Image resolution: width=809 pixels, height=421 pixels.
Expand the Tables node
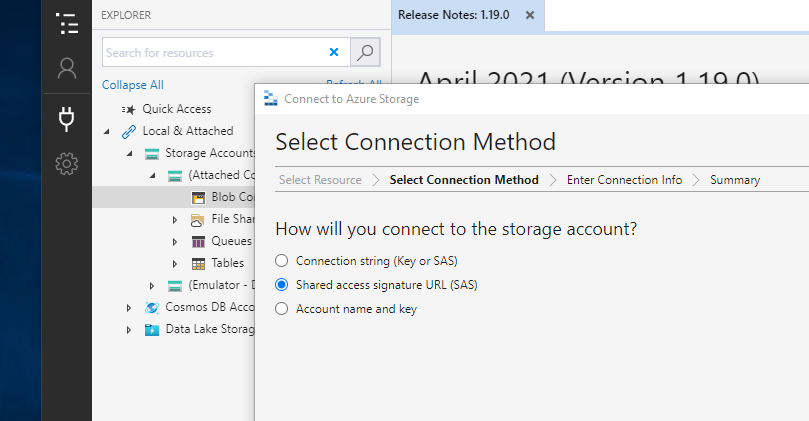pyautogui.click(x=175, y=264)
